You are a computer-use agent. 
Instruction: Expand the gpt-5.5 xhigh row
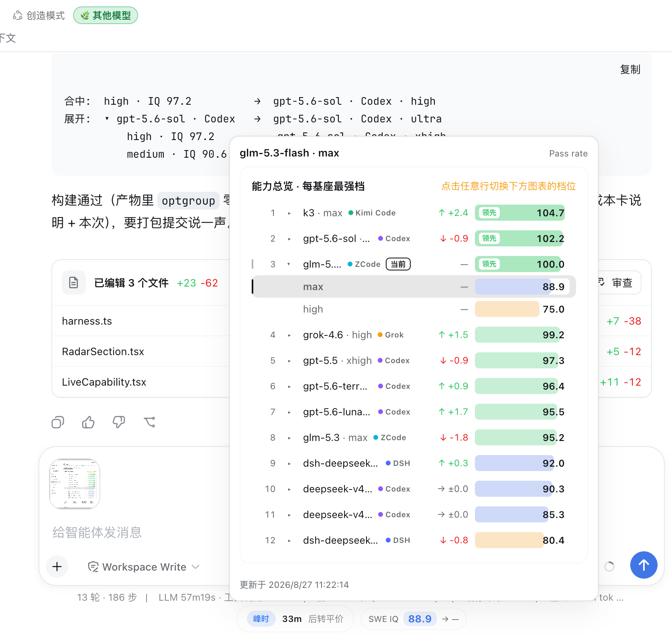289,361
